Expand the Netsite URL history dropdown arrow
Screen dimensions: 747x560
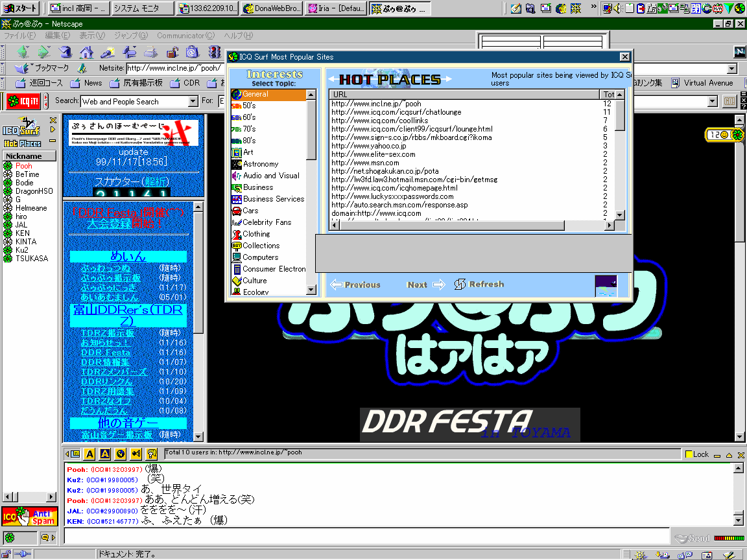[731, 69]
